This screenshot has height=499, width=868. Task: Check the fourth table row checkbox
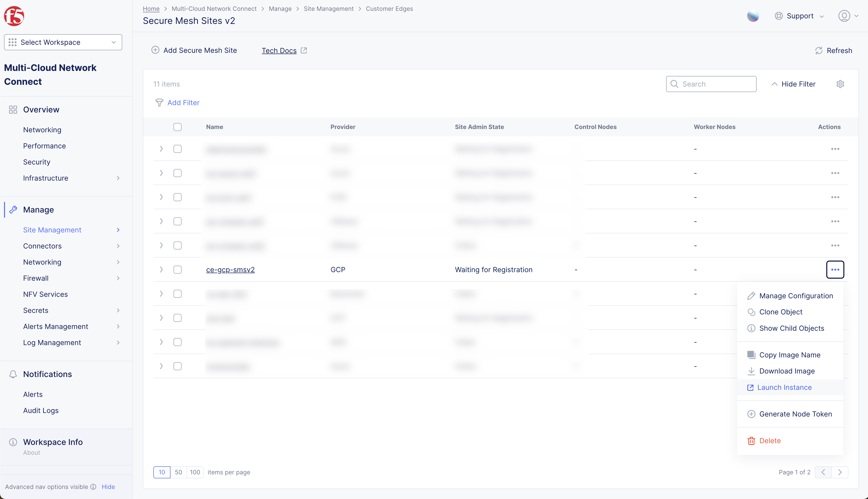click(x=178, y=221)
